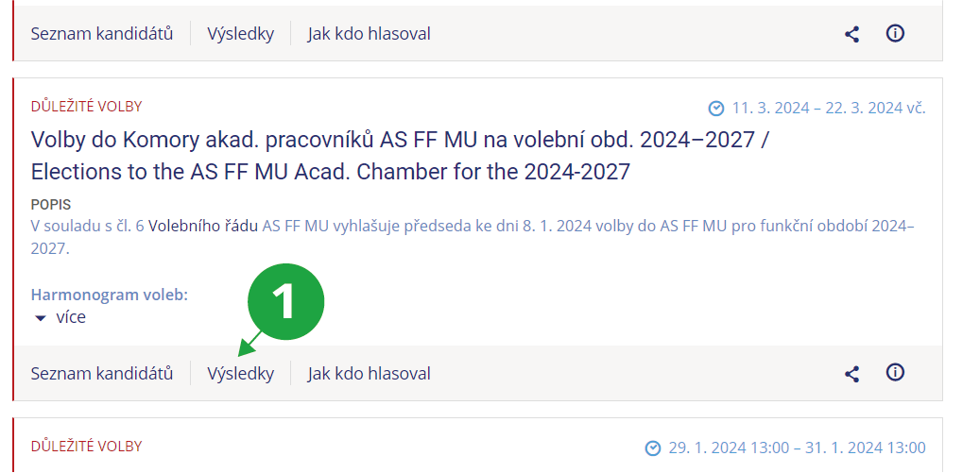Select Jak kdo hlasoval in topmost card
This screenshot has height=473, width=980.
coord(369,34)
